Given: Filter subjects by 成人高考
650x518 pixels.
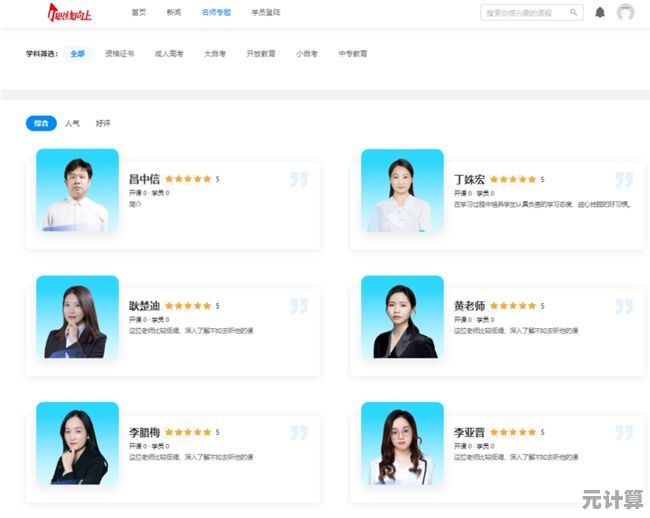Looking at the screenshot, I should click(x=168, y=54).
